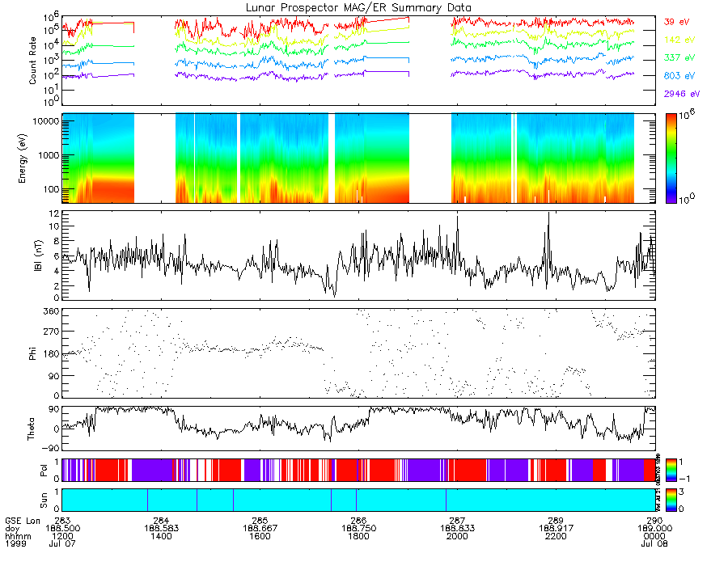Click the Jul 08 date label
The height and width of the screenshot is (566, 728).
[x=654, y=543]
